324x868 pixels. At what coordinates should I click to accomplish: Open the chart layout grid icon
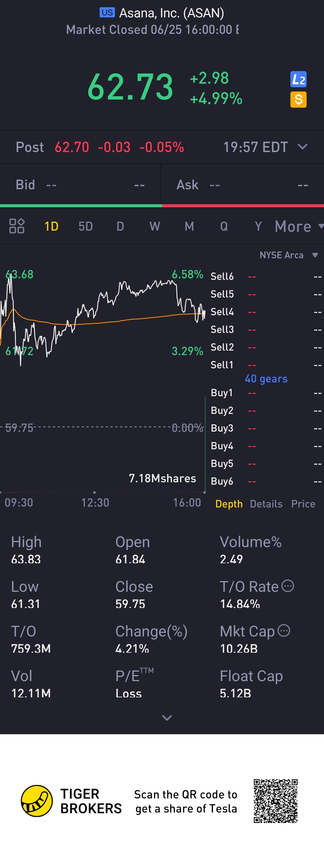click(16, 226)
